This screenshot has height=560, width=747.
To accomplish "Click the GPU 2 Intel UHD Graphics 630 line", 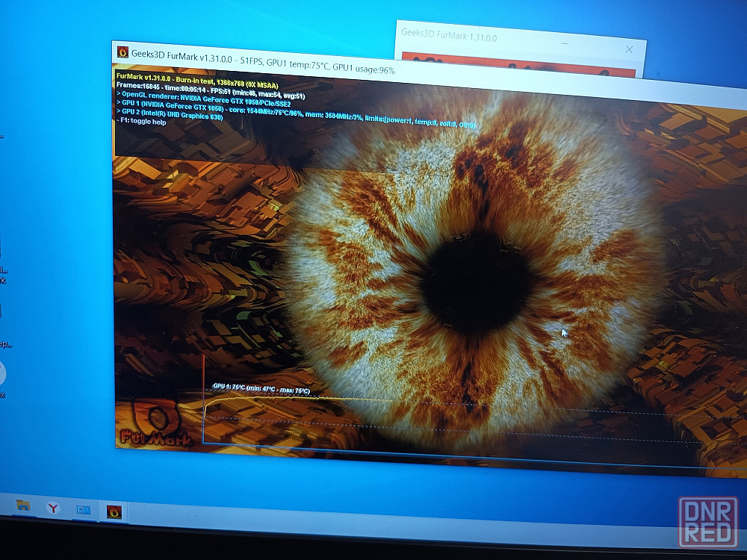I will click(170, 114).
